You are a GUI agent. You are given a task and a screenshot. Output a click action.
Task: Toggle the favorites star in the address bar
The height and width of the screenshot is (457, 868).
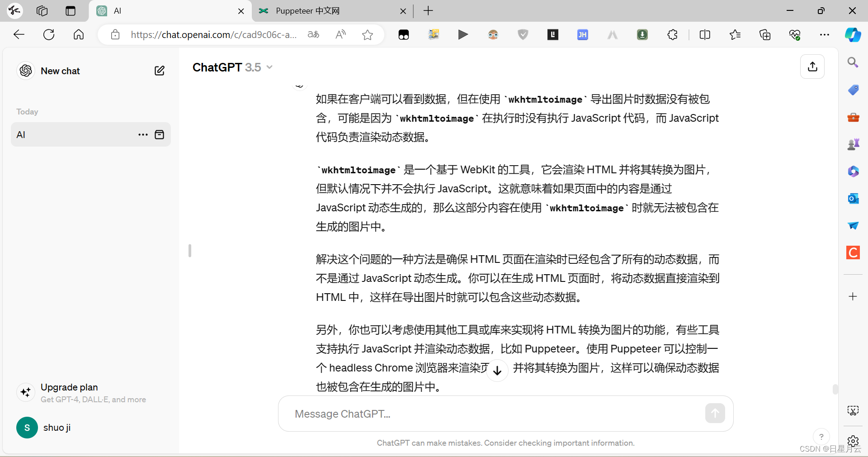tap(367, 34)
